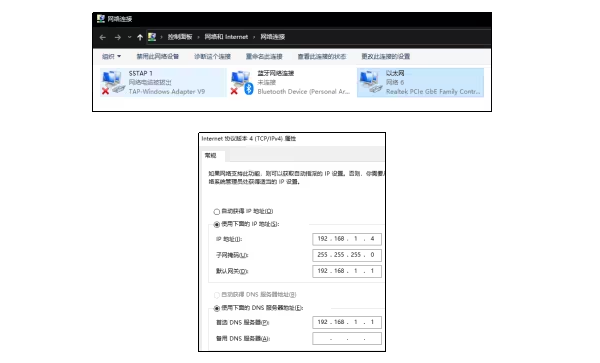Click the 网络 6 status text

tap(395, 82)
